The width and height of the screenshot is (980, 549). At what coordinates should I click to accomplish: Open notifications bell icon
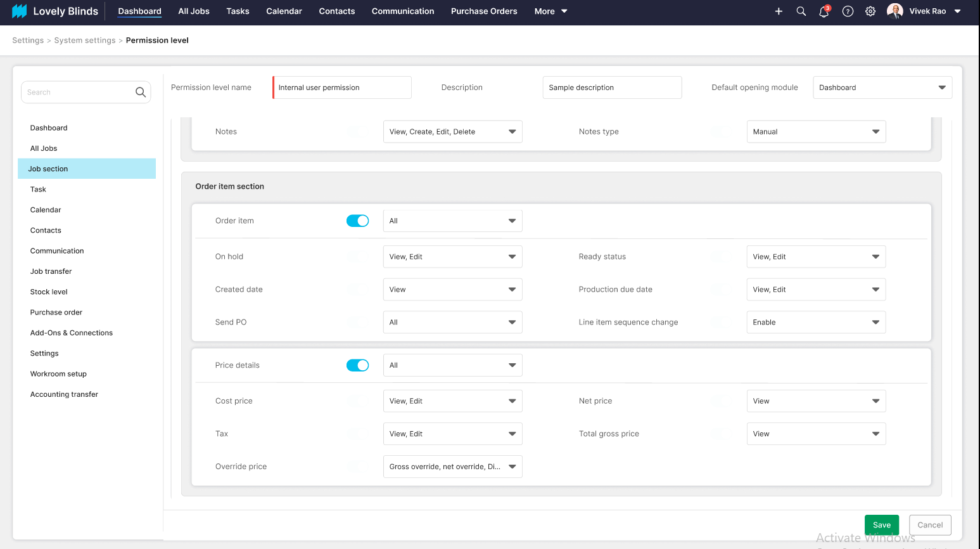tap(824, 11)
